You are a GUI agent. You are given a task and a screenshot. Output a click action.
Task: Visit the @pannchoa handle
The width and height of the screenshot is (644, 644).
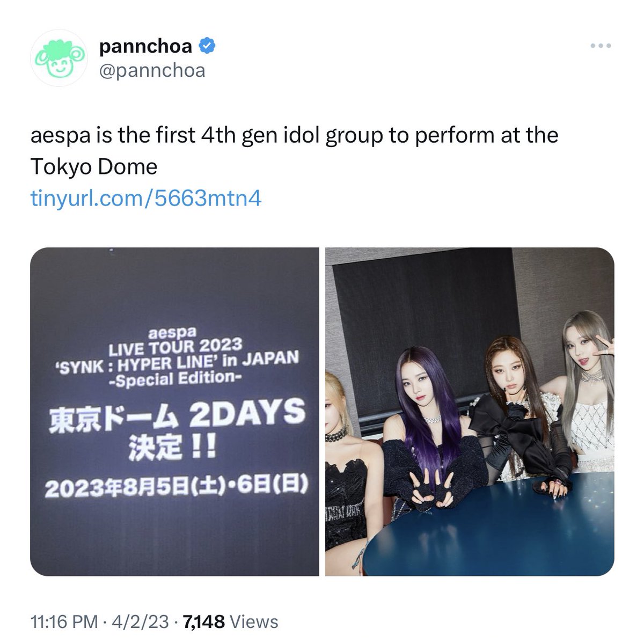pyautogui.click(x=152, y=70)
